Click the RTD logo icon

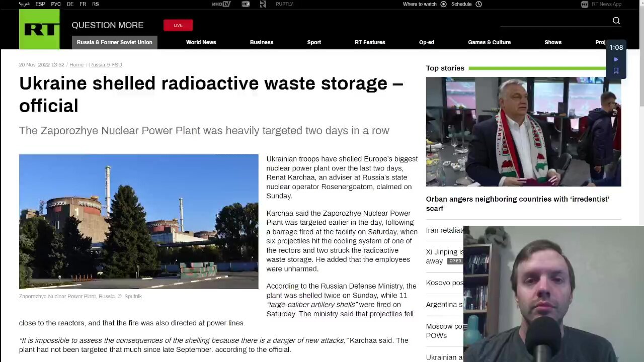(246, 4)
